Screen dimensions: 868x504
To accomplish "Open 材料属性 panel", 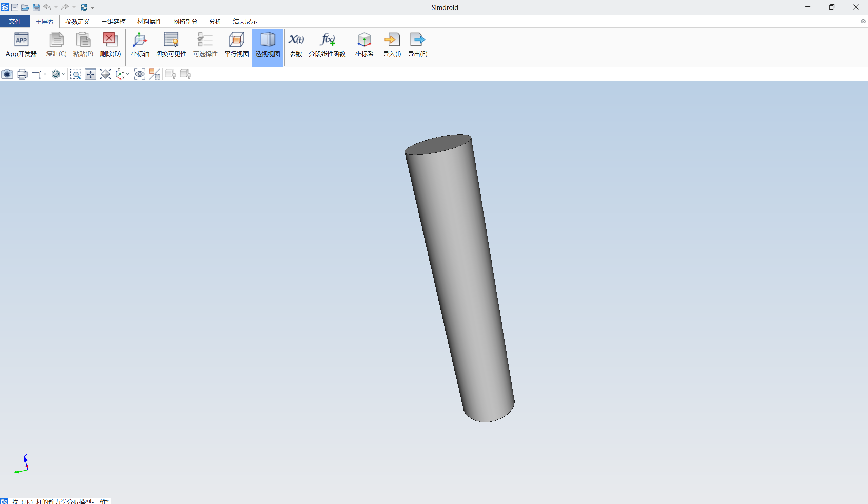I will 149,22.
